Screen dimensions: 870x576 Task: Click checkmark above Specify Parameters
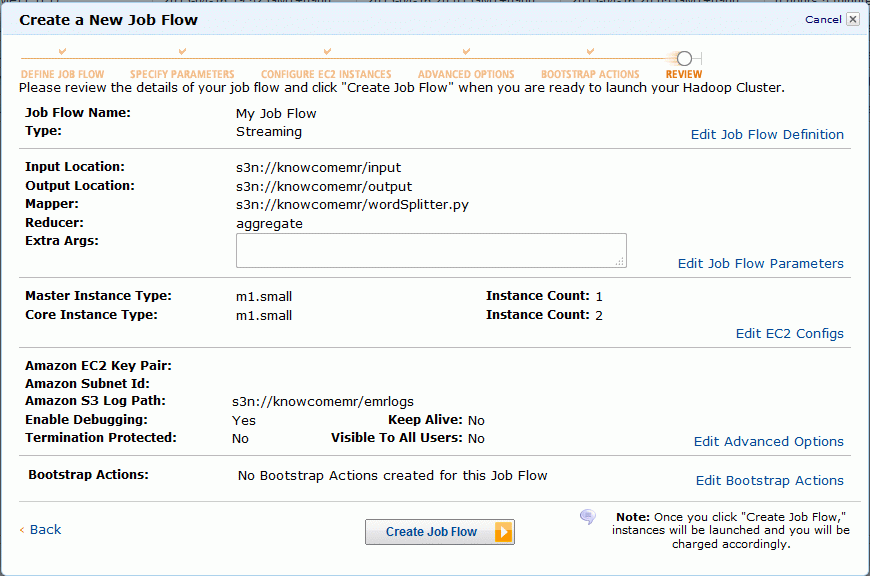click(x=182, y=52)
